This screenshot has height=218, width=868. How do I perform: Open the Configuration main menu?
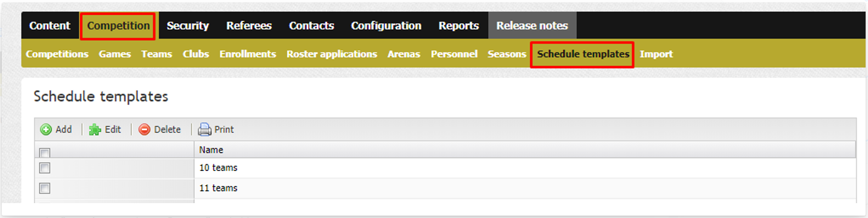coord(386,26)
